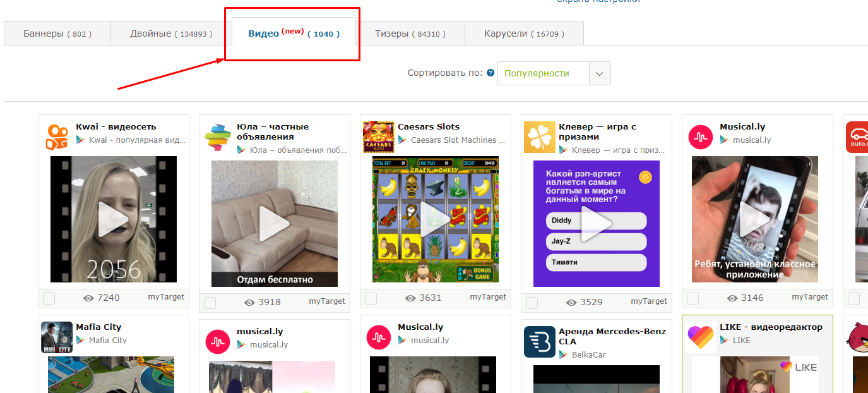Image resolution: width=868 pixels, height=393 pixels.
Task: Play the Юла sofa video ad
Action: pos(275,224)
